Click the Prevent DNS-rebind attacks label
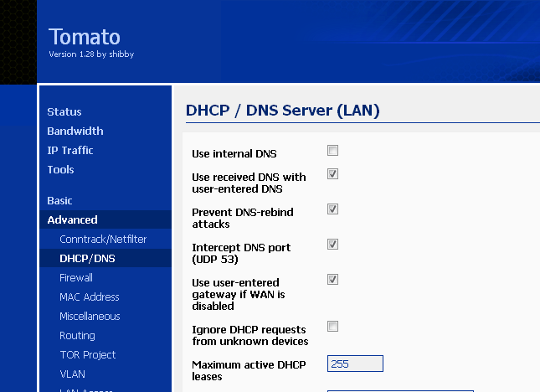540x392 pixels. (x=243, y=218)
